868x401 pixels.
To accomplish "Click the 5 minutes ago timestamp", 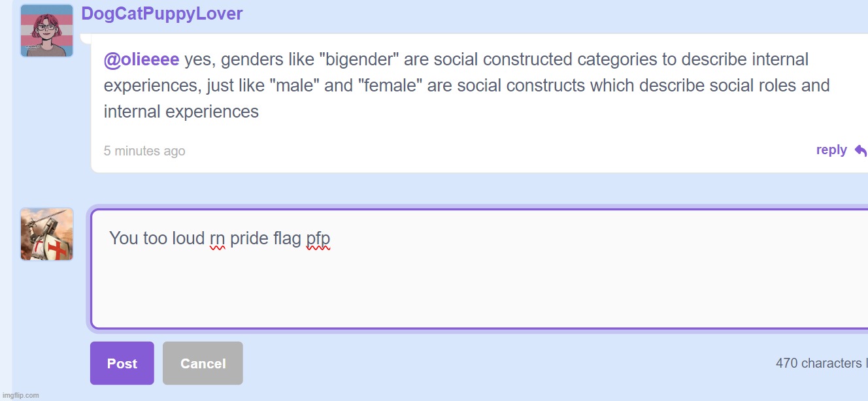I will tap(144, 151).
